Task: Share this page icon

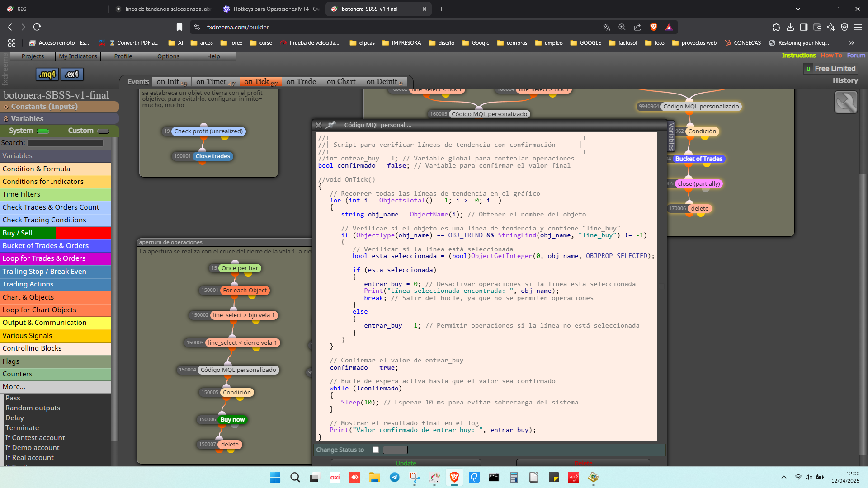Action: tap(637, 27)
